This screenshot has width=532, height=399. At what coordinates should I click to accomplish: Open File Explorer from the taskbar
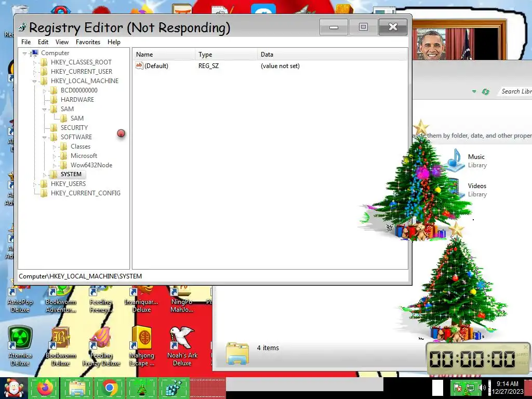point(77,388)
